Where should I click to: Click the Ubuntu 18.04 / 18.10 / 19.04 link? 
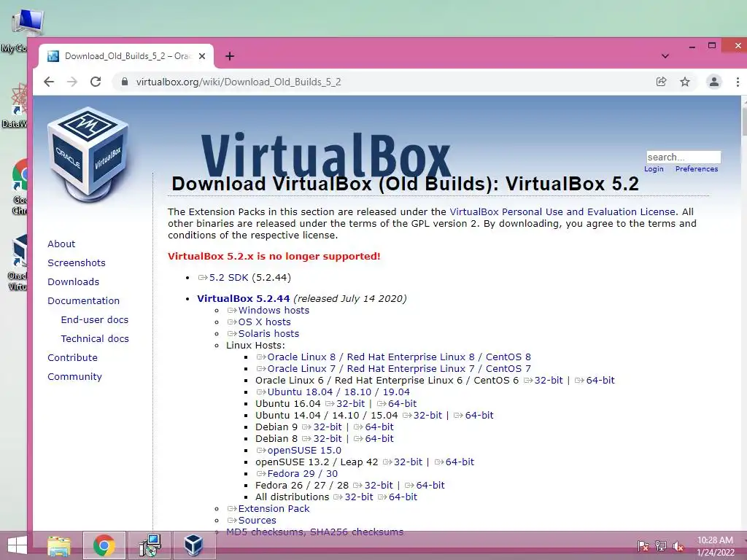pos(333,392)
